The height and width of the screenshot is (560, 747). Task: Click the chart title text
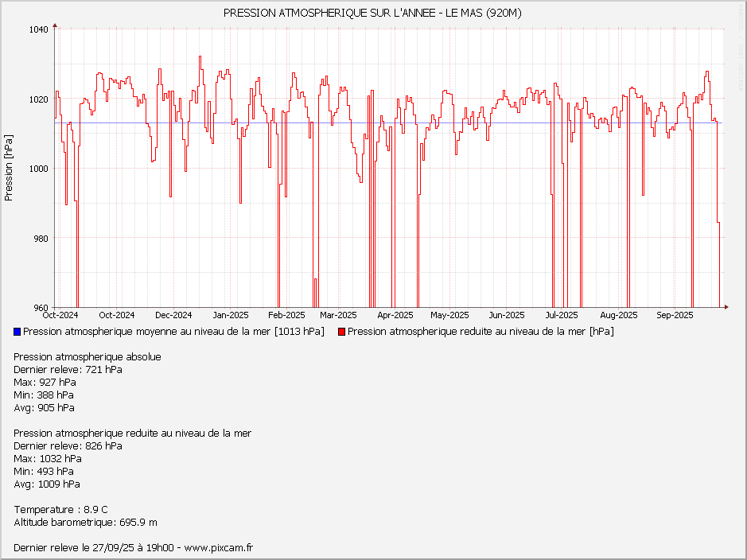point(372,13)
